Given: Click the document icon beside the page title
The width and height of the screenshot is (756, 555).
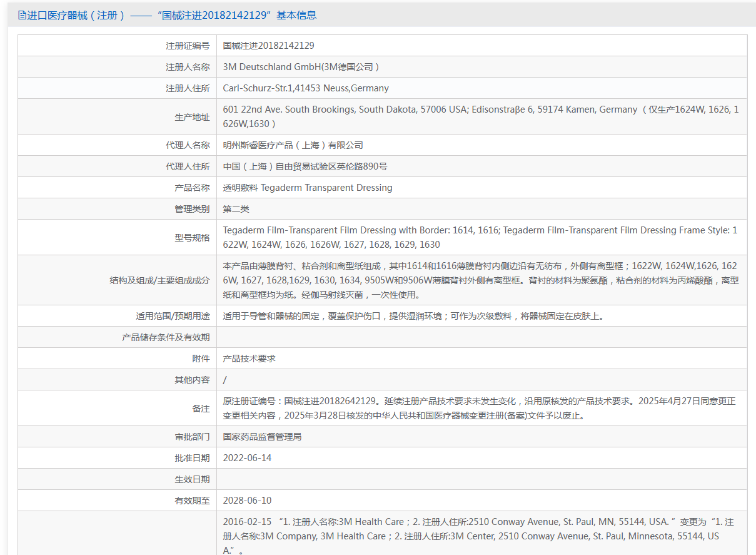Looking at the screenshot, I should click(x=23, y=15).
